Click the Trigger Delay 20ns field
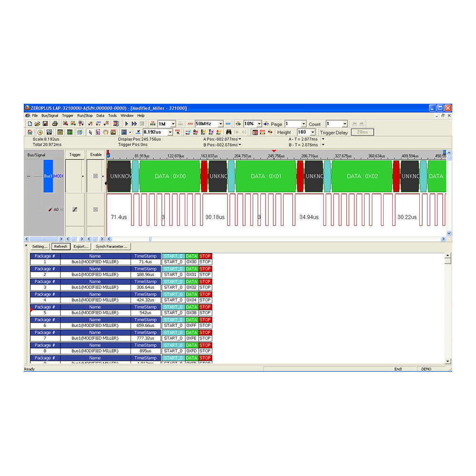 (x=362, y=132)
